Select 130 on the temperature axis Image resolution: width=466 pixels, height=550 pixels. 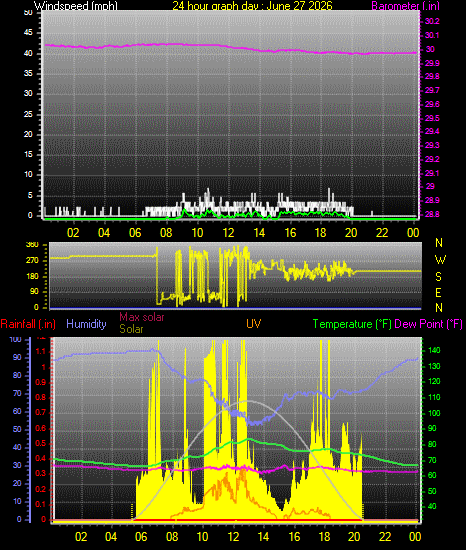[x=434, y=366]
